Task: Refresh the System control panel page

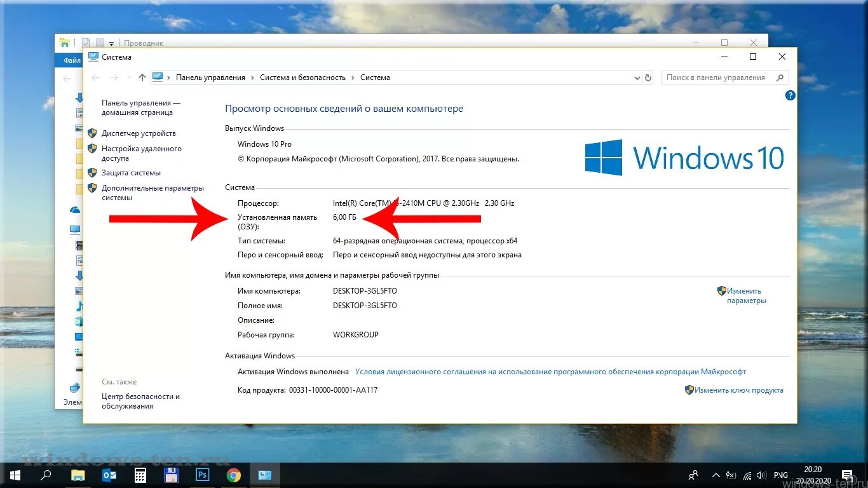Action: [x=648, y=78]
